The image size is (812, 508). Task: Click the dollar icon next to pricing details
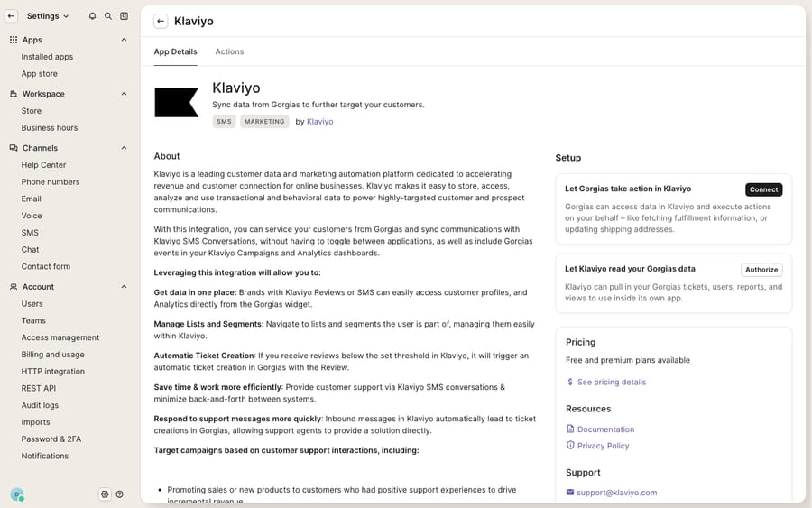[x=570, y=382]
